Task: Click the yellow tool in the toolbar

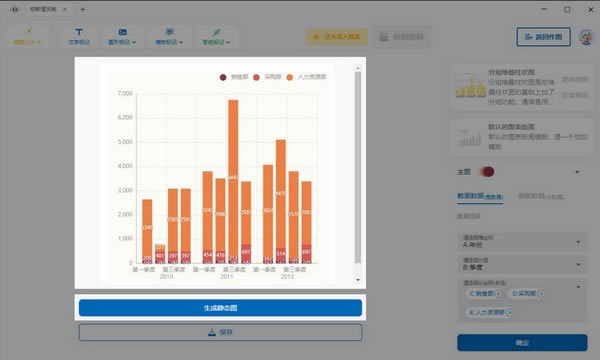Action: pyautogui.click(x=28, y=36)
